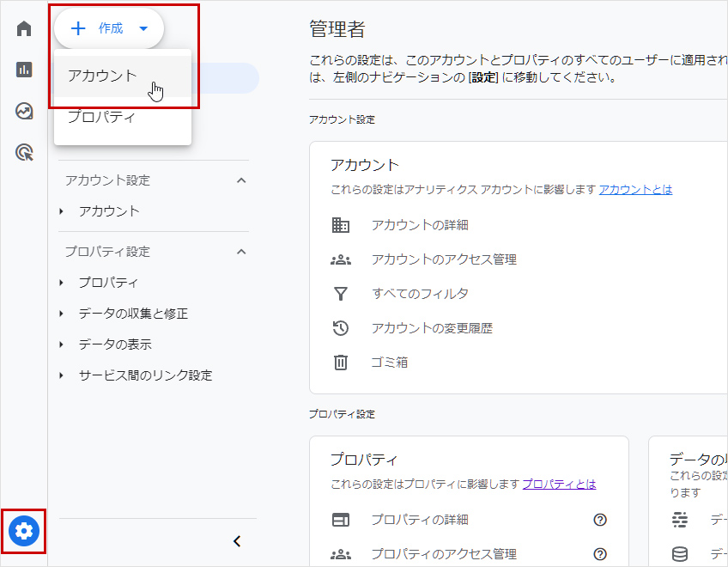728x567 pixels.
Task: Click help icon next to プロパティの詳細
Action: point(600,520)
